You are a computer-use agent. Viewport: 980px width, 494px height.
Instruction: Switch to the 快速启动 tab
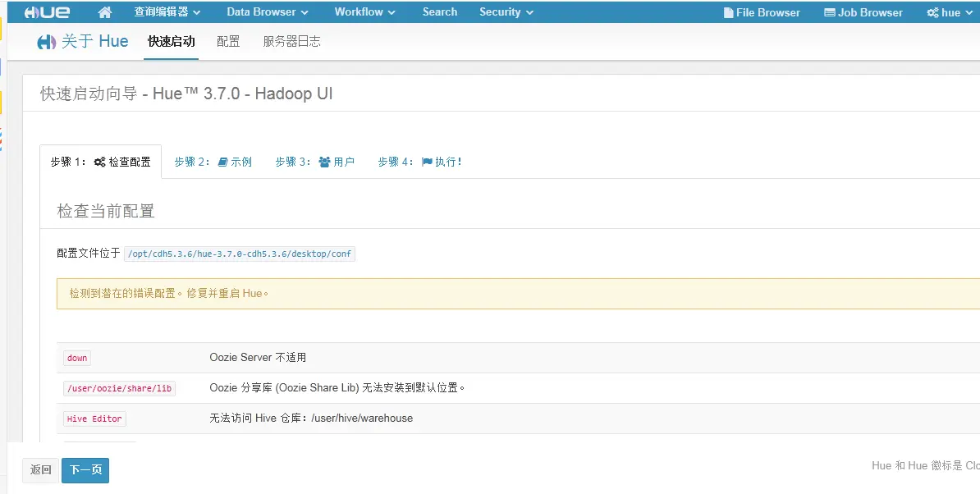pyautogui.click(x=172, y=41)
